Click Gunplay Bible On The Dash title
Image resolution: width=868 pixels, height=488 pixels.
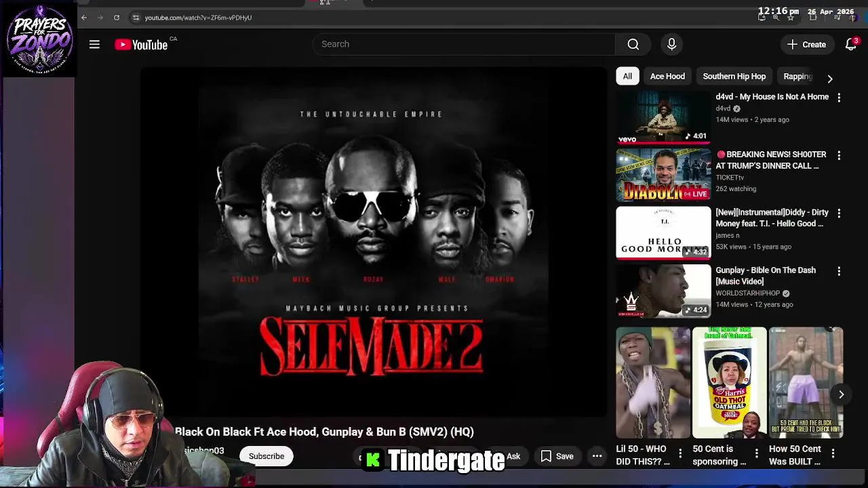click(x=766, y=276)
